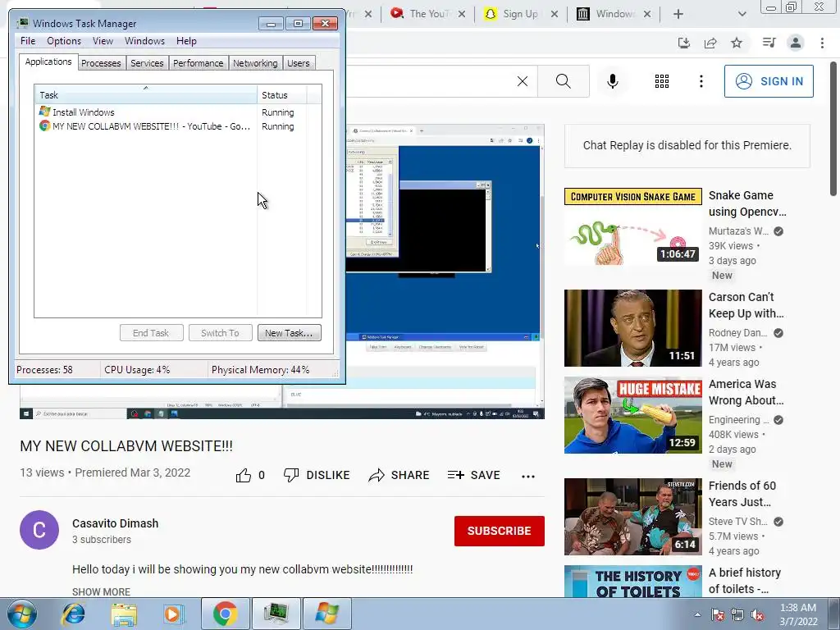Viewport: 840px width, 630px height.
Task: Open a new Chrome tab
Action: click(678, 14)
